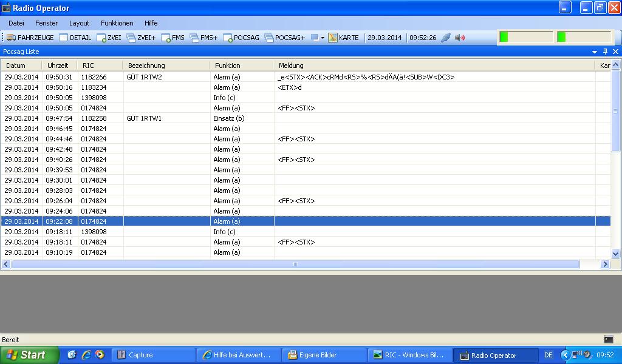This screenshot has width=622, height=364.
Task: Mute sound with the speaker icon
Action: (x=460, y=38)
